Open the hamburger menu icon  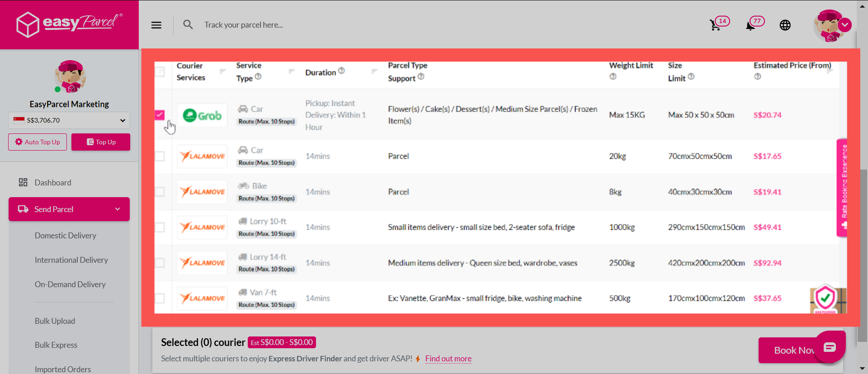tap(156, 25)
